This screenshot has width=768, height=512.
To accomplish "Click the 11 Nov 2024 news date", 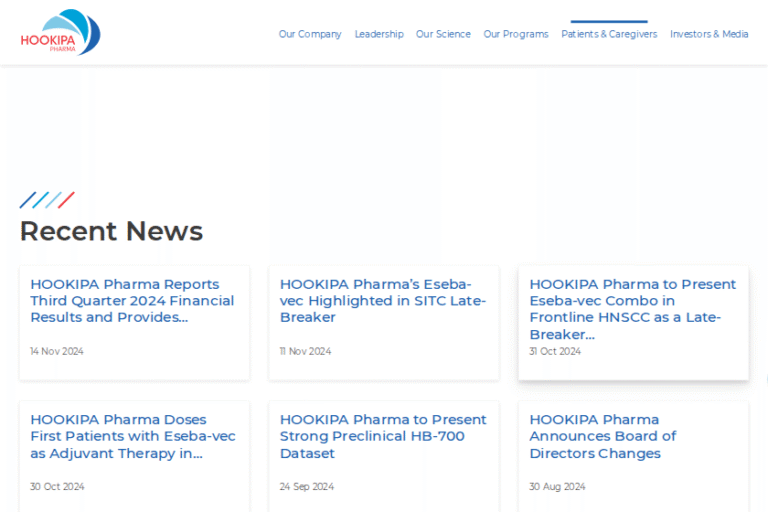I will (305, 352).
